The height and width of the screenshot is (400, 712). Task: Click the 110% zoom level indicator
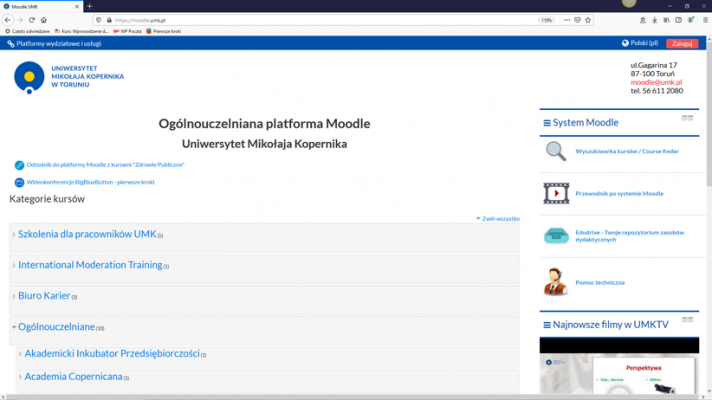pos(546,20)
